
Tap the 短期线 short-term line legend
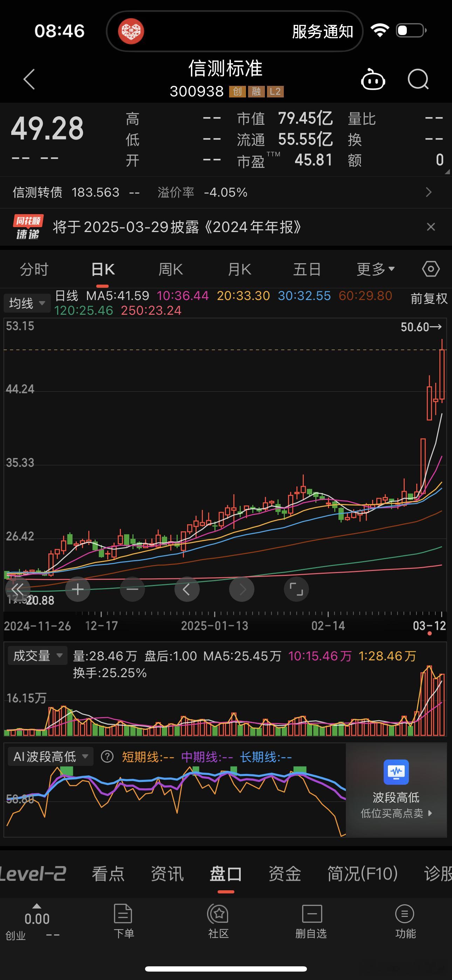[148, 757]
